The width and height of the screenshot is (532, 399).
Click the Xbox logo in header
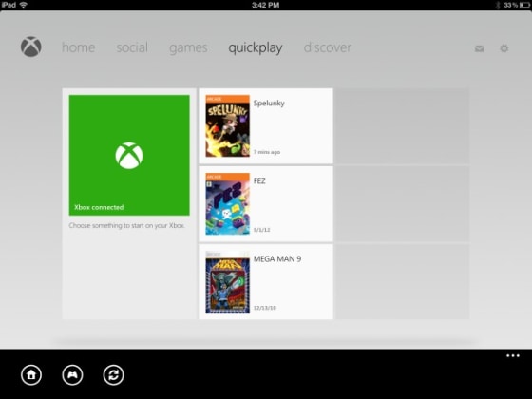(x=30, y=47)
